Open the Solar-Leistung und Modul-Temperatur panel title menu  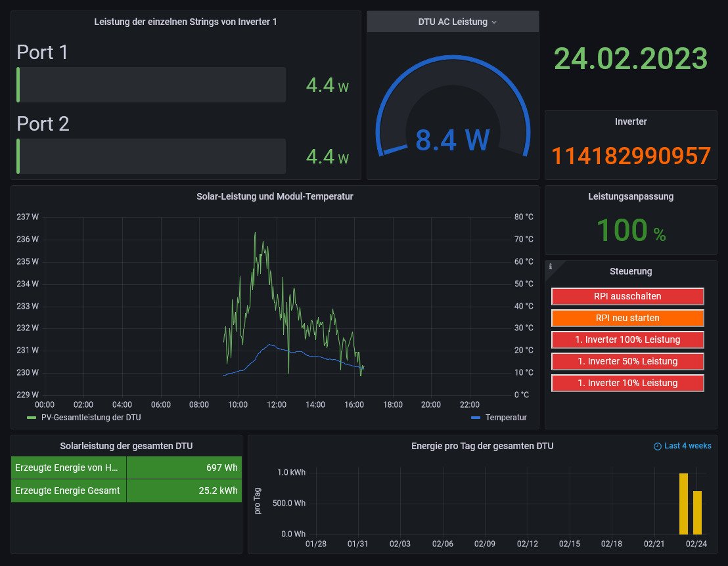[x=275, y=196]
